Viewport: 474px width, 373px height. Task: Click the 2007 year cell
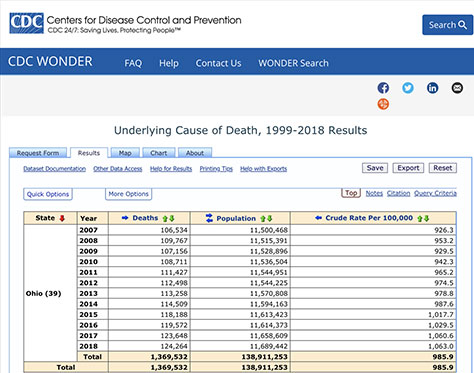click(93, 230)
